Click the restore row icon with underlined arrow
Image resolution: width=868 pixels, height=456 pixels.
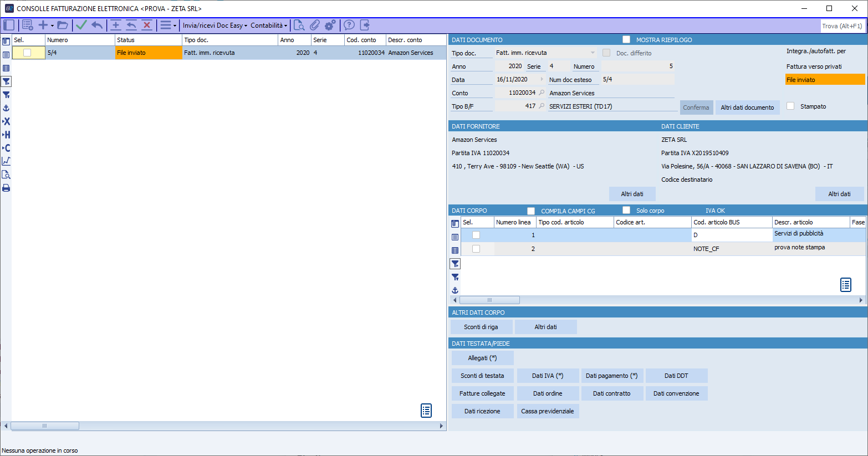coord(131,25)
